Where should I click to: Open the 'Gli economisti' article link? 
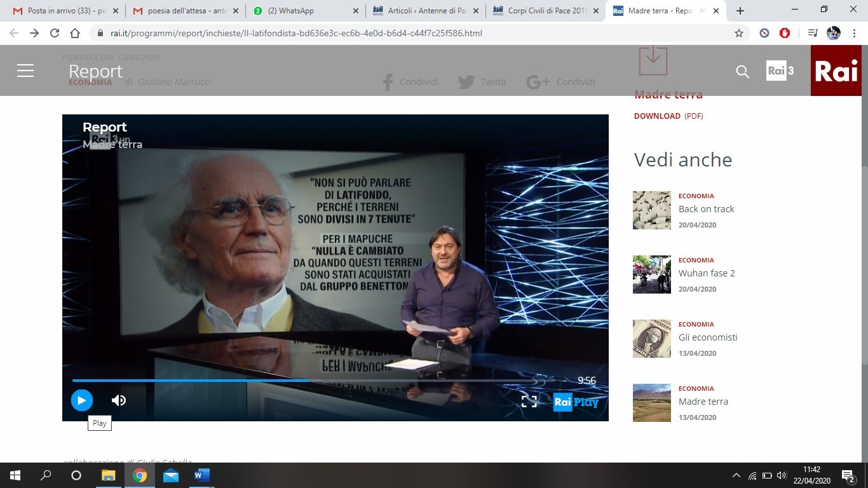(707, 337)
